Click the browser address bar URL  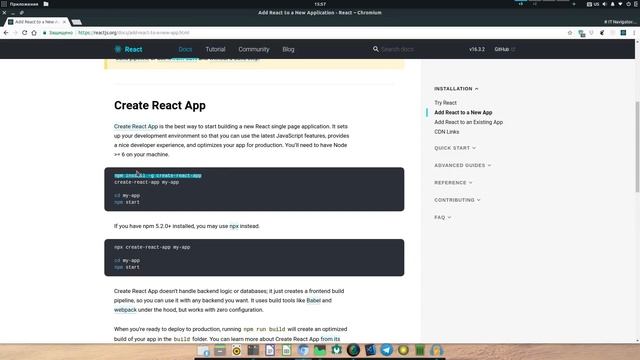click(133, 33)
